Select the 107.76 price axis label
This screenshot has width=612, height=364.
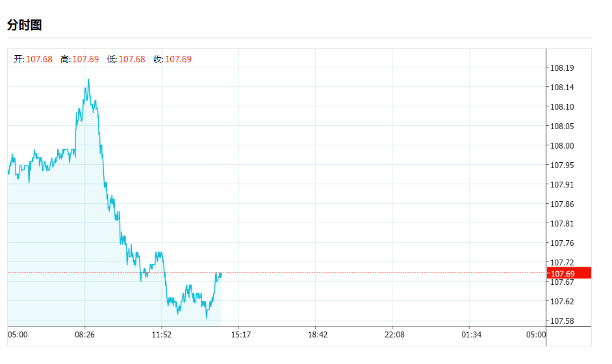click(562, 243)
